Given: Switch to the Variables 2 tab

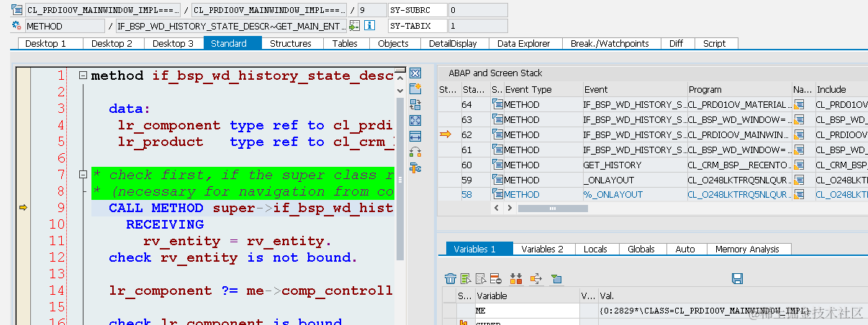Looking at the screenshot, I should pos(543,249).
